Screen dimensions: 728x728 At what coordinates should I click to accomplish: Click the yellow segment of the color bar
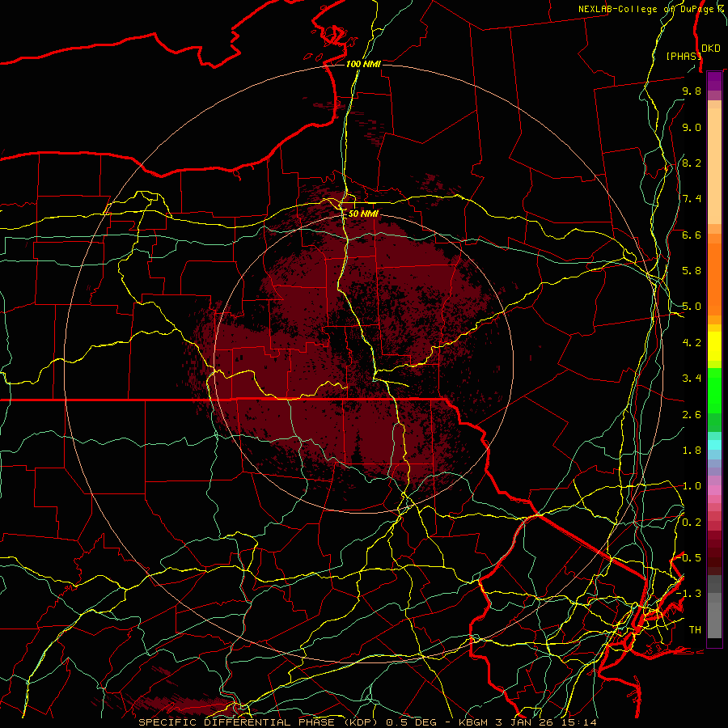[714, 346]
